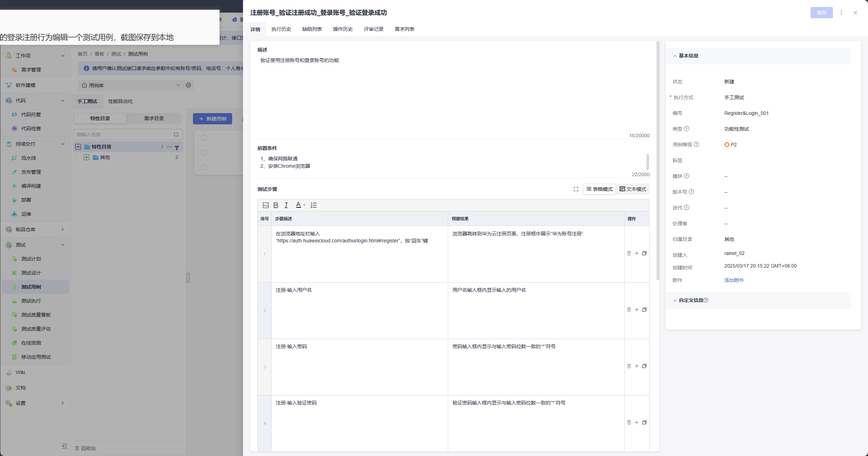The height and width of the screenshot is (456, 868).
Task: Delete test step 1 with trash icon
Action: point(629,253)
